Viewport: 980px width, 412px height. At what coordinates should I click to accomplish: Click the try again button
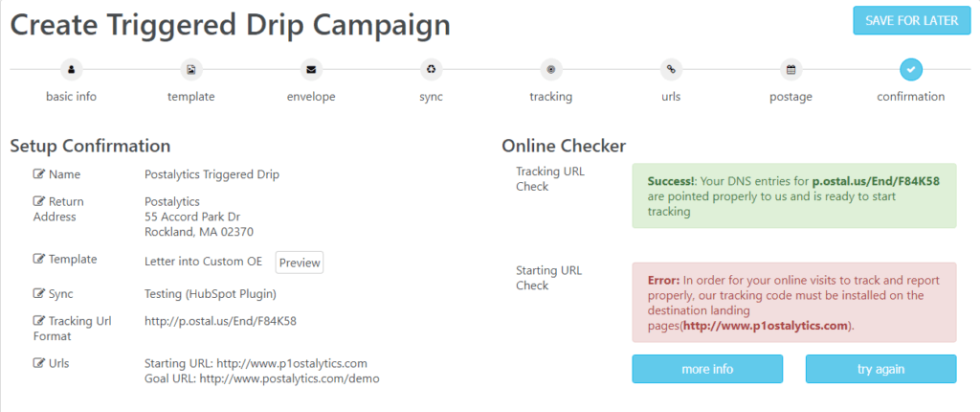(x=880, y=369)
